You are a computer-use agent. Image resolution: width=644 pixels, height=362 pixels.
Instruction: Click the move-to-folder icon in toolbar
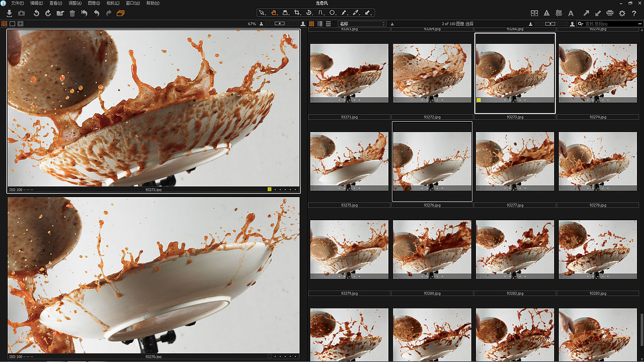pos(60,13)
